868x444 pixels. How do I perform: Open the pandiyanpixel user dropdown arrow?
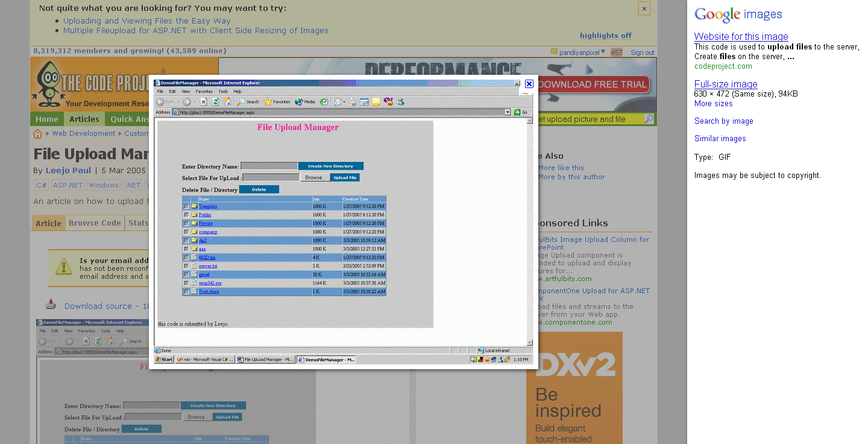[603, 52]
